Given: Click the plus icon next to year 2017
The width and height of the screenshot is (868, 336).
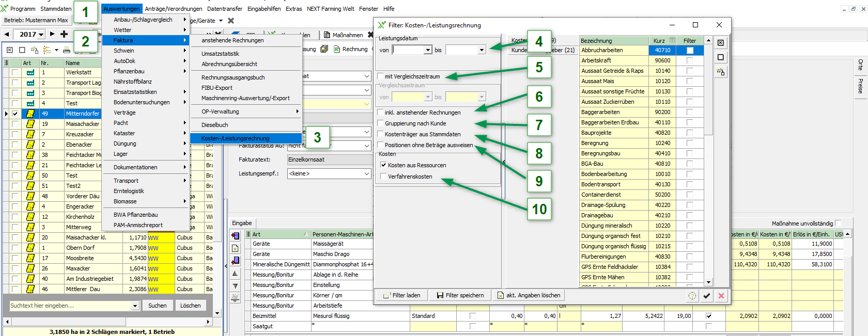Looking at the screenshot, I should pos(64,34).
